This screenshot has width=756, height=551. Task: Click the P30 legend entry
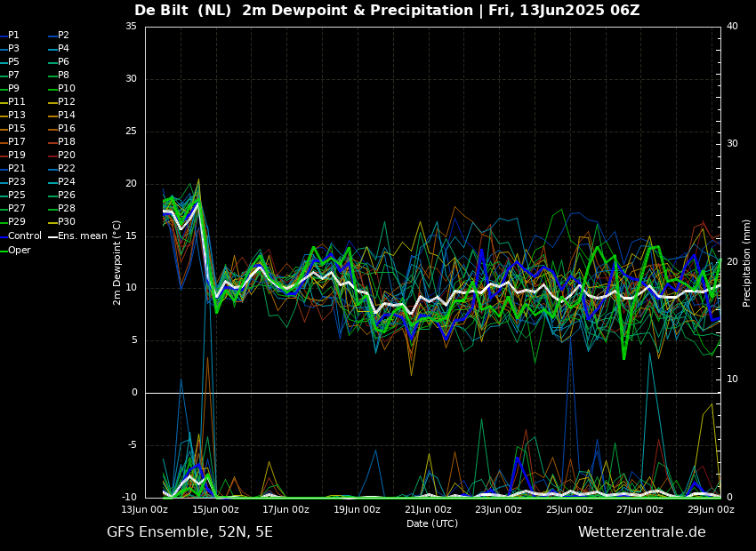pyautogui.click(x=67, y=222)
